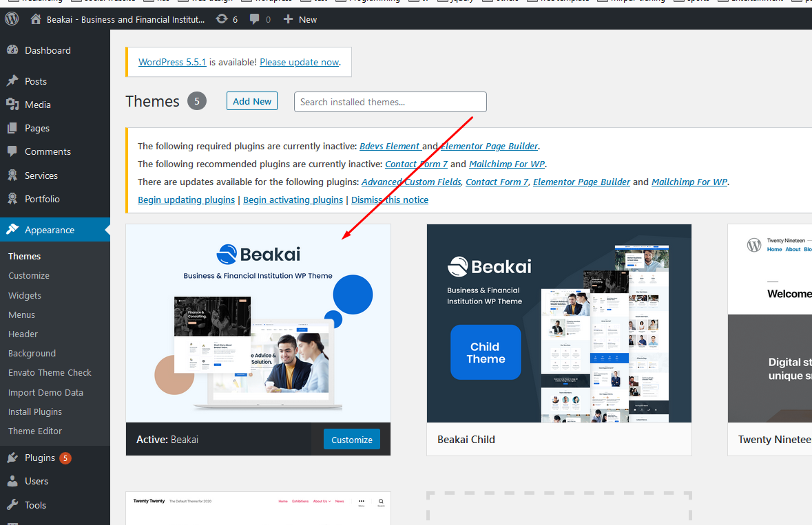Click the Dashboard gauge icon
The width and height of the screenshot is (812, 525).
click(x=12, y=50)
